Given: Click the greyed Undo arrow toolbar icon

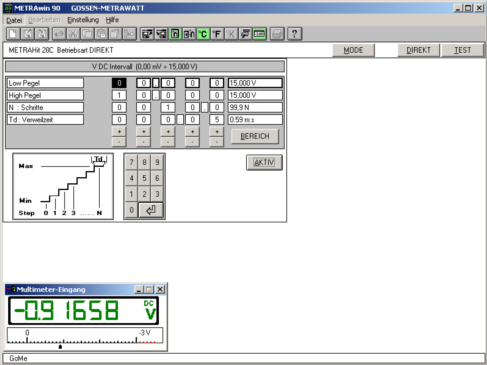Looking at the screenshot, I should [x=59, y=34].
